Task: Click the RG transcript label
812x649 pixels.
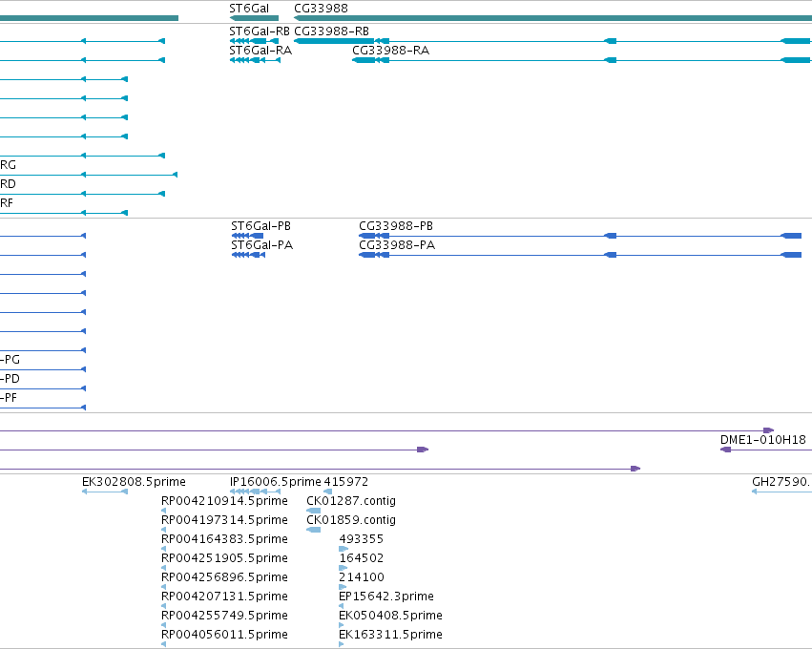Action: [8, 165]
